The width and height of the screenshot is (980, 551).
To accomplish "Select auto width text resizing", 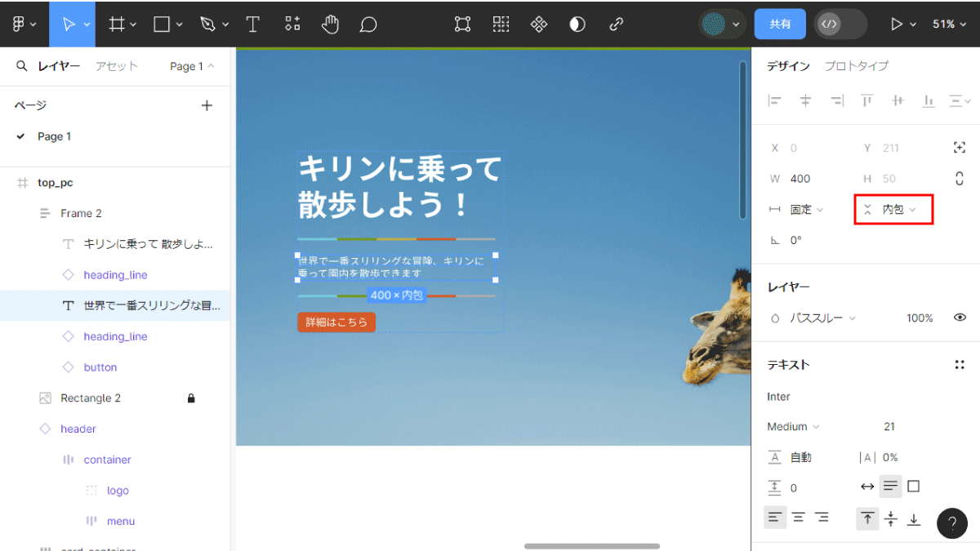I will (x=867, y=487).
